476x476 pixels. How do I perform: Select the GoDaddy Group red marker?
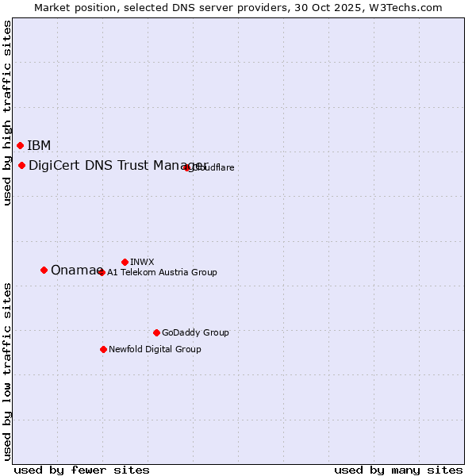(156, 332)
